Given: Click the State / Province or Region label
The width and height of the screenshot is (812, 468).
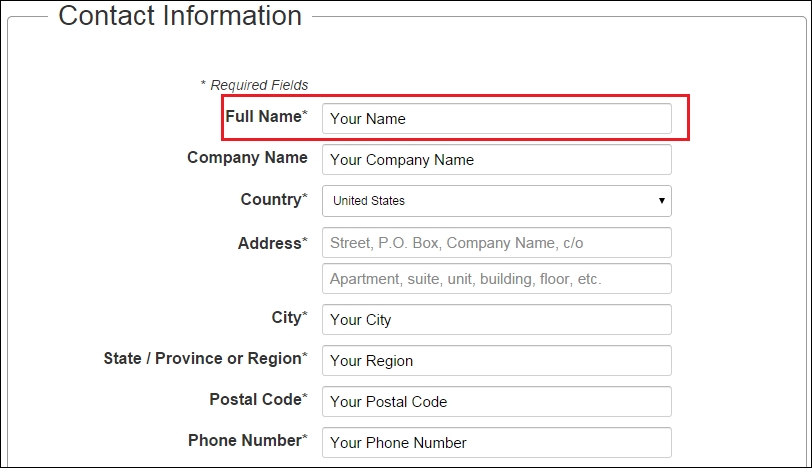Looking at the screenshot, I should 203,358.
